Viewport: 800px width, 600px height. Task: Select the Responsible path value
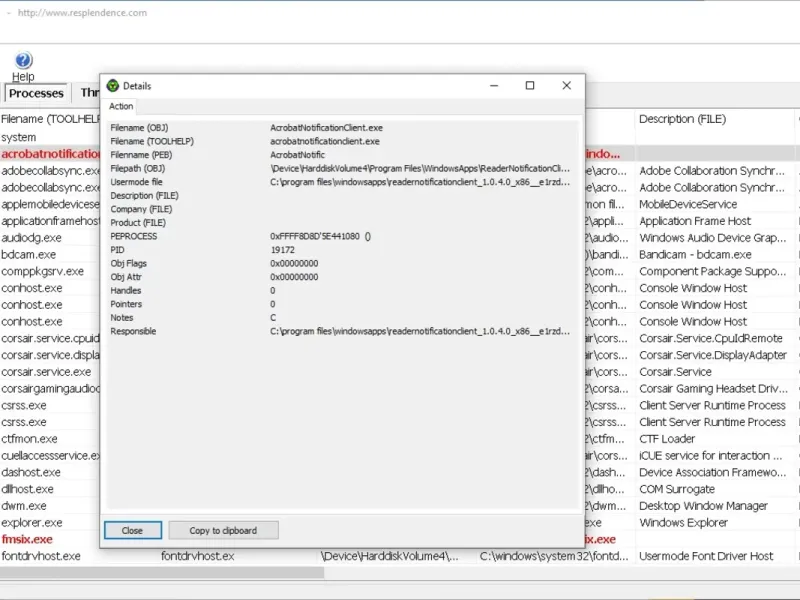[420, 331]
